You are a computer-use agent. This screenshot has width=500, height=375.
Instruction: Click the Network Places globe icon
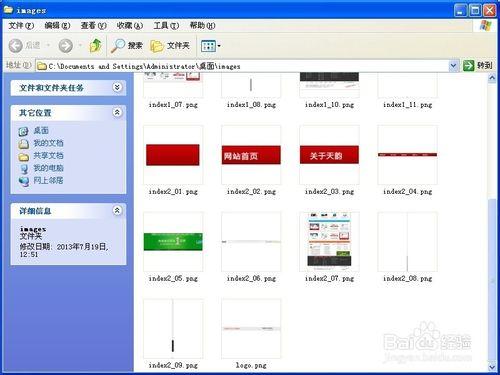(24, 182)
